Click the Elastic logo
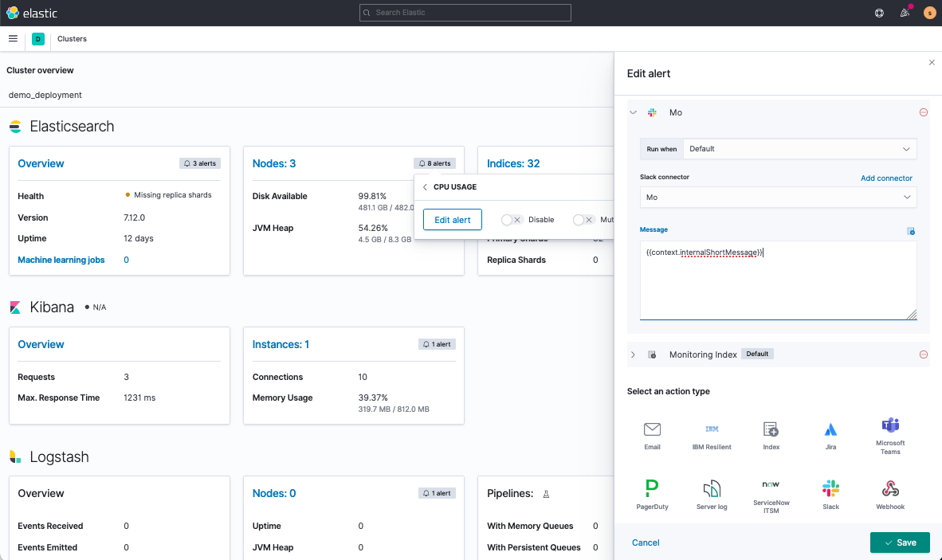 point(32,13)
